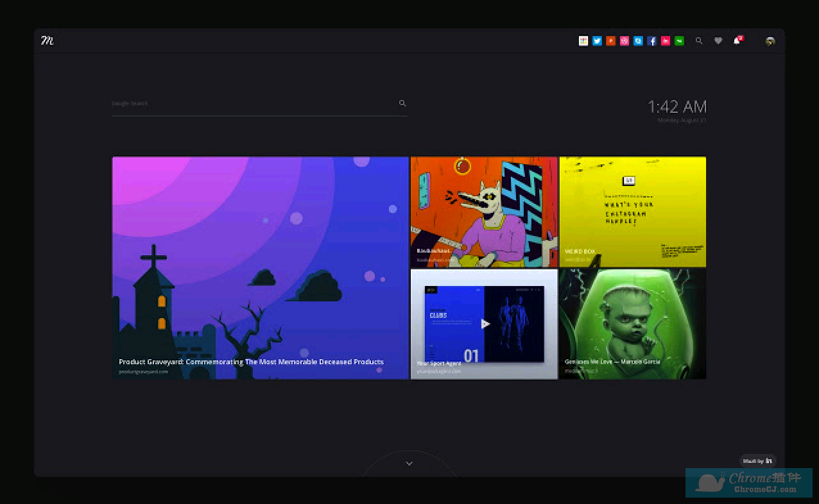The image size is (819, 504).
Task: Open the red InVision shortcut icon
Action: coord(666,41)
